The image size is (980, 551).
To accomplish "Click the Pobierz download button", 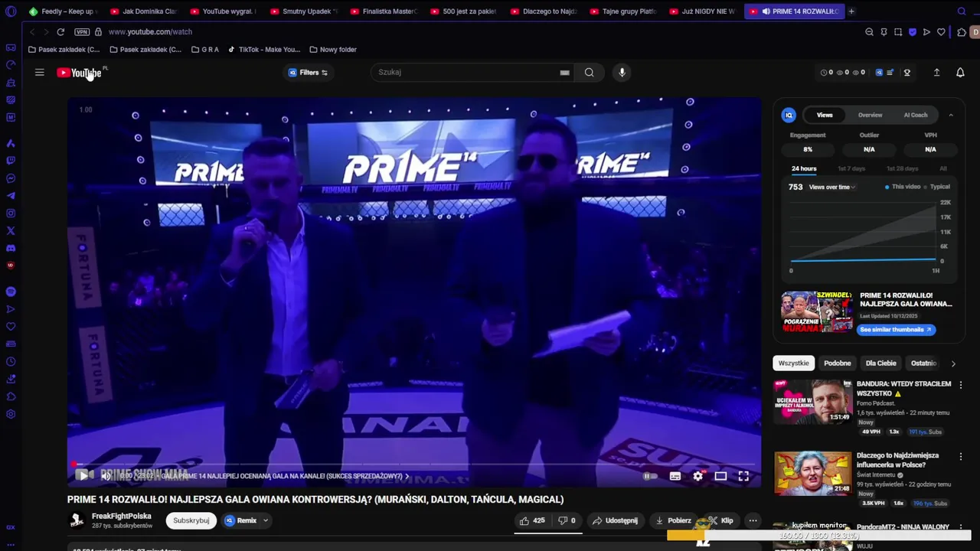I will pos(673,520).
